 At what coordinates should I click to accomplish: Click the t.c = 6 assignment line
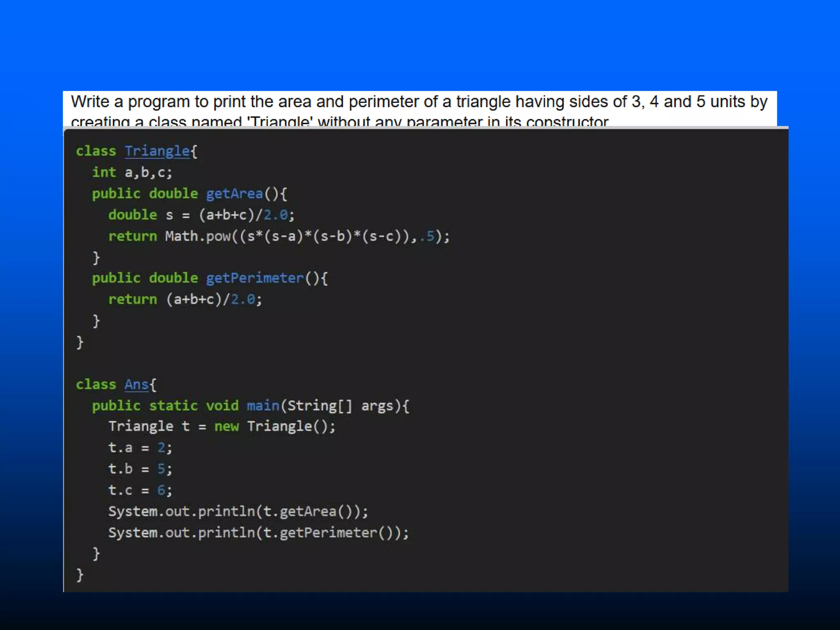tap(140, 490)
